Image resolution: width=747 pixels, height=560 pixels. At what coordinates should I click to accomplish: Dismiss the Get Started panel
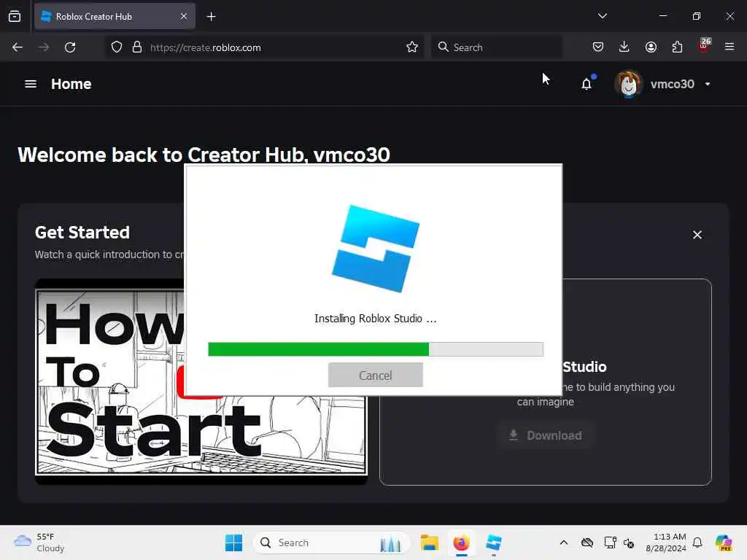tap(697, 235)
